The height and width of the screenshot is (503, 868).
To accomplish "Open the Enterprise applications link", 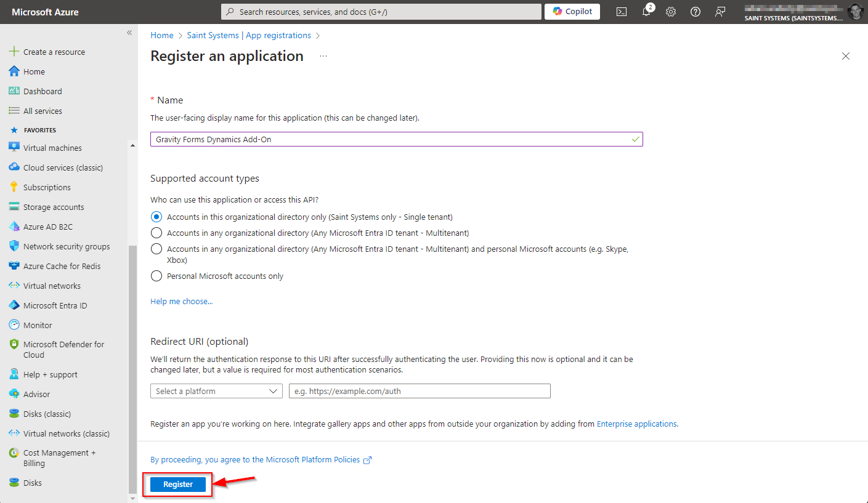I will coord(637,424).
